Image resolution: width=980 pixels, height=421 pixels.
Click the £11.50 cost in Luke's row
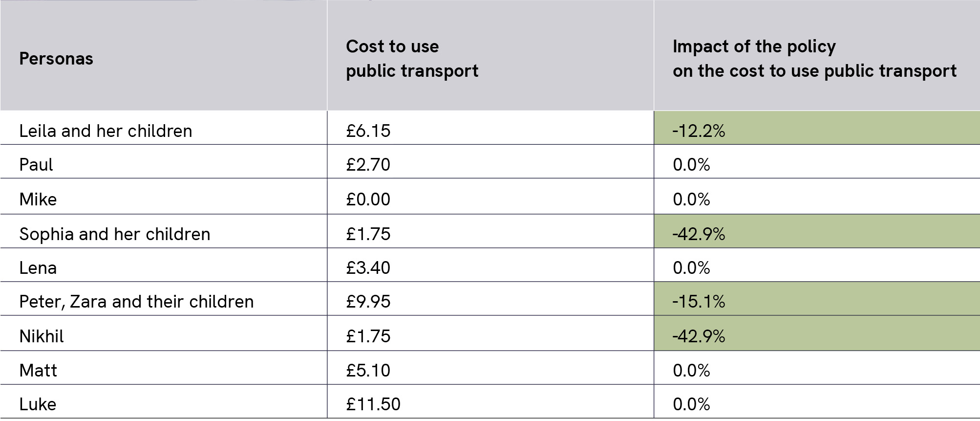(373, 404)
